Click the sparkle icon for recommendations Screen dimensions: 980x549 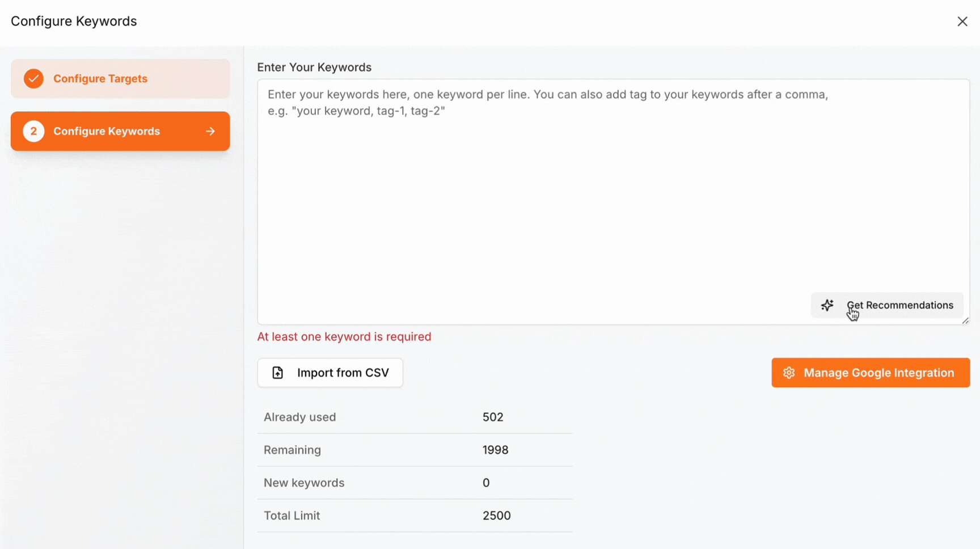click(827, 305)
